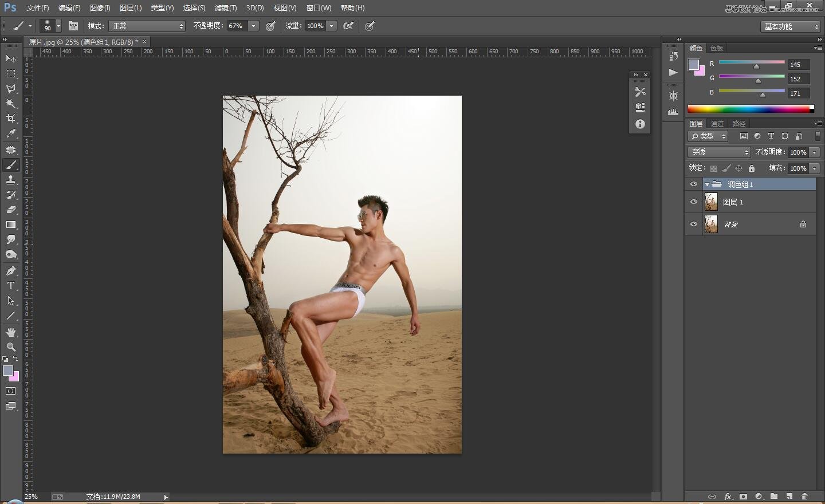Open the layer filter 类型 dropdown
Viewport: 825px width, 504px height.
click(x=708, y=136)
